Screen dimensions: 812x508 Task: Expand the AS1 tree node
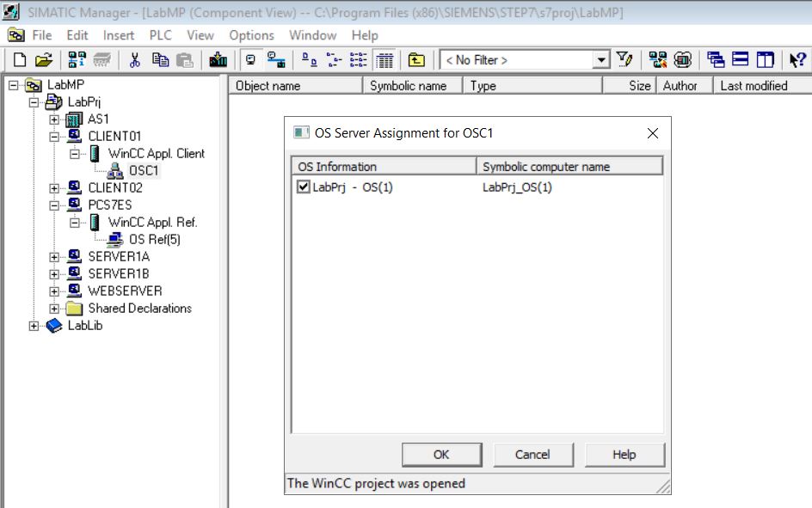54,119
